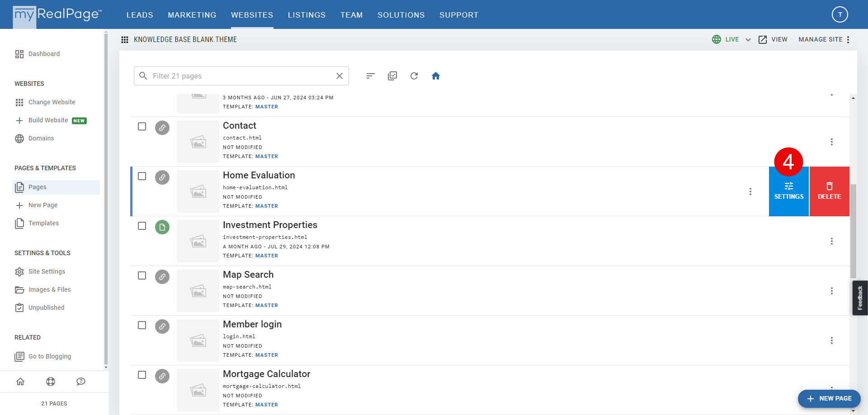868x415 pixels.
Task: Click the green page icon on Investment Properties
Action: [x=162, y=227]
